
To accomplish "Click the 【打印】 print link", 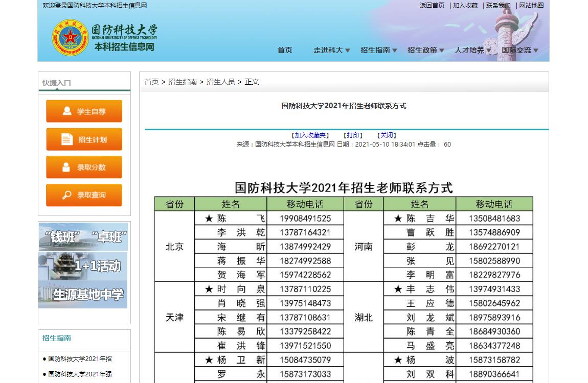I will click(353, 135).
